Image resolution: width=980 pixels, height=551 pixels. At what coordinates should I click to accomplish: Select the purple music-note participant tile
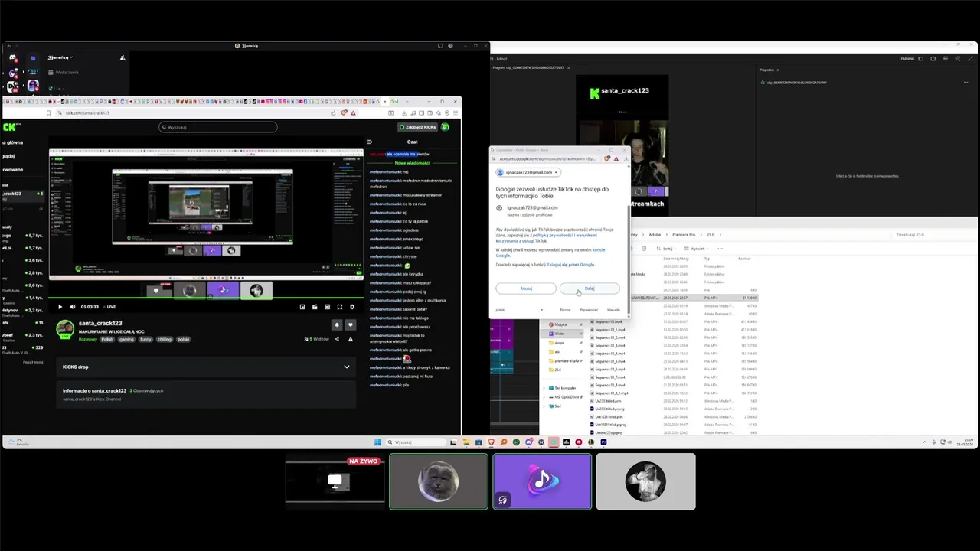pos(542,481)
